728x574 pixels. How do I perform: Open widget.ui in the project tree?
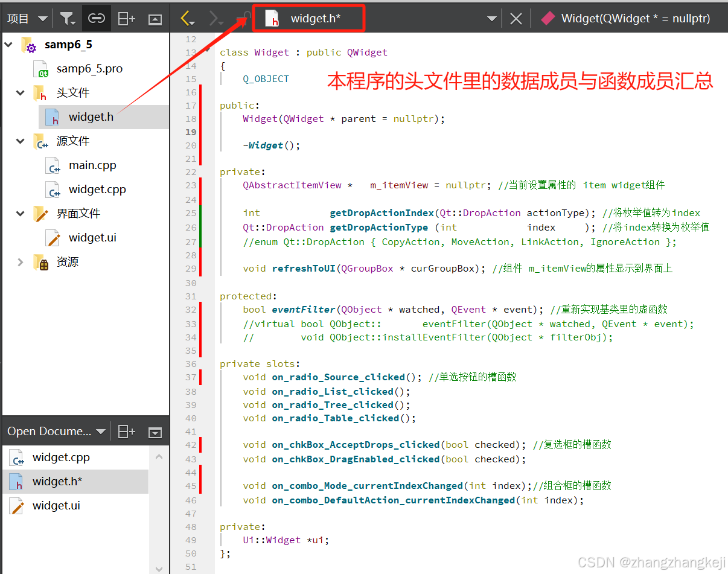tap(92, 238)
